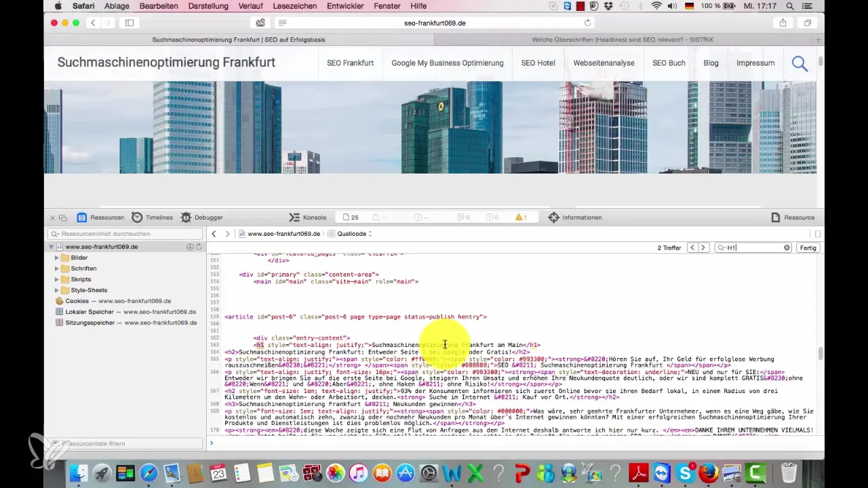The width and height of the screenshot is (868, 488).
Task: Click the download icon beside www.seo-frankfurt069.de
Action: pyautogui.click(x=190, y=247)
